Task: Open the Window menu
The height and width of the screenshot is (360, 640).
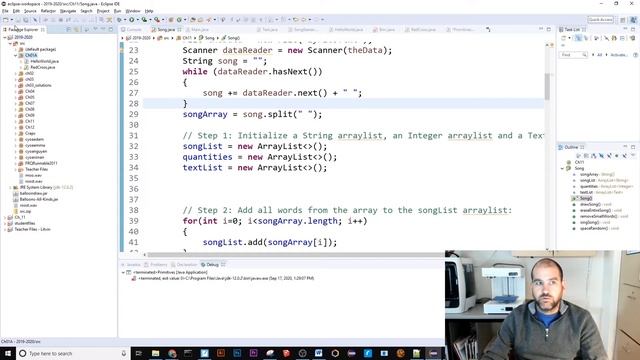Action: pyautogui.click(x=133, y=11)
